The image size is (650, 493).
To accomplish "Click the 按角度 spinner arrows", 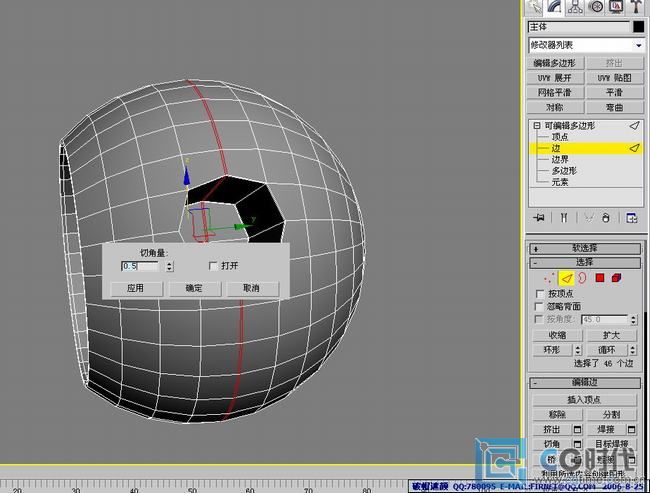I will coord(633,319).
